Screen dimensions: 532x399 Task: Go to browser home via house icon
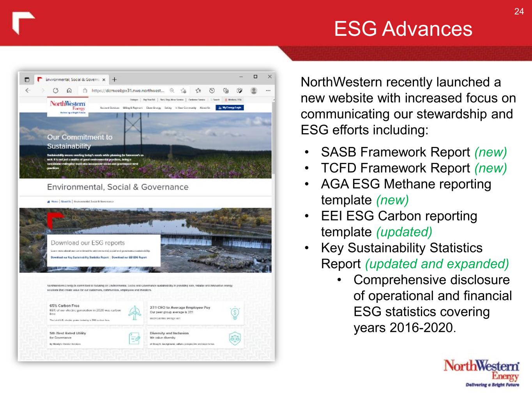[69, 90]
